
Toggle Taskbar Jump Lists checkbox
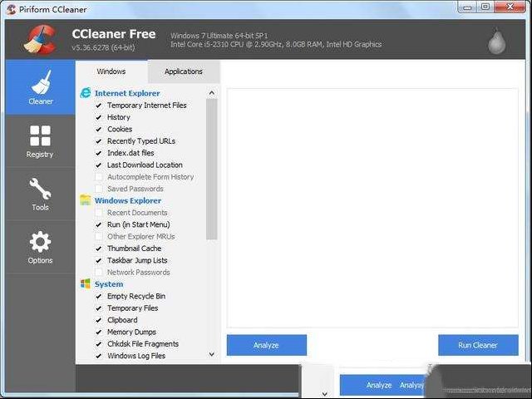pos(98,260)
